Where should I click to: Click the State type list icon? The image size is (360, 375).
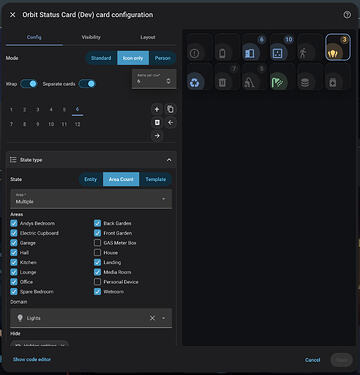coord(13,160)
